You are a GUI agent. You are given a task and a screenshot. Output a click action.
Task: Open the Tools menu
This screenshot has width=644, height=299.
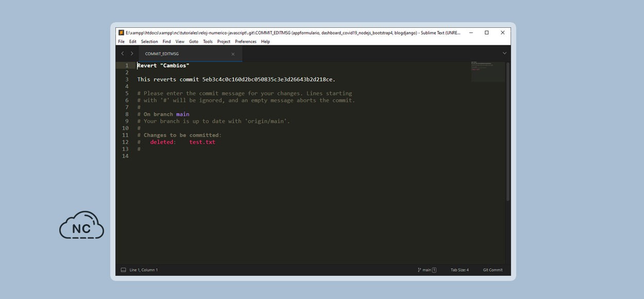coord(208,42)
